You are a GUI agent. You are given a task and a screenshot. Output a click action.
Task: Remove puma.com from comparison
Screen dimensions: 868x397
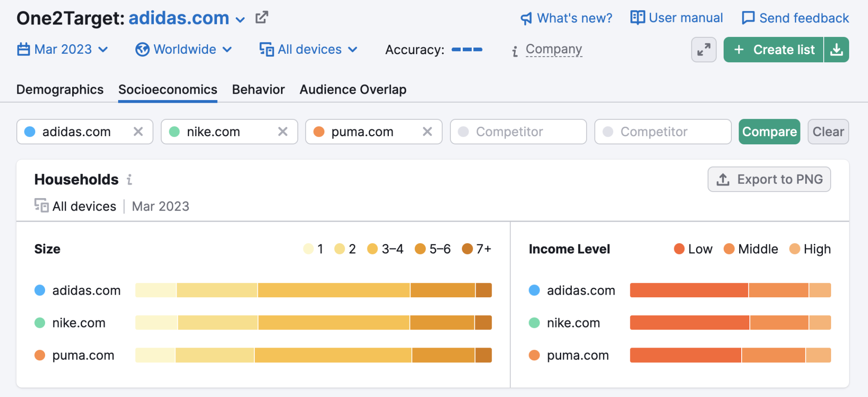pyautogui.click(x=427, y=131)
